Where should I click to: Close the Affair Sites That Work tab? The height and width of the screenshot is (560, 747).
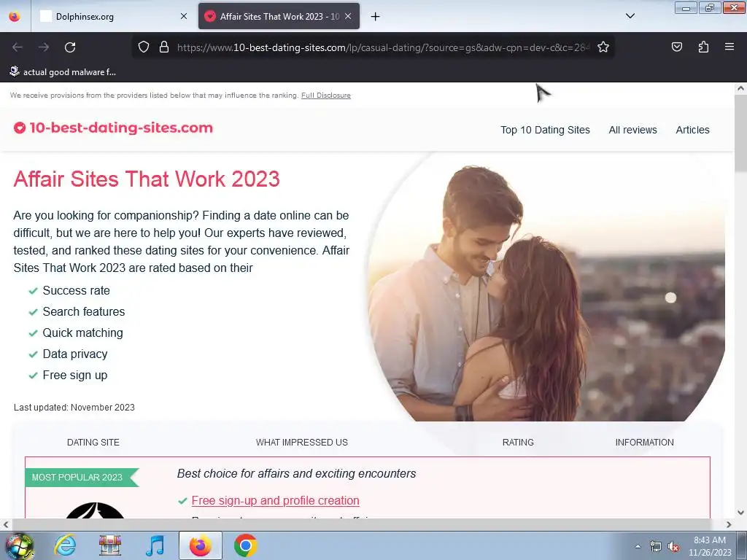[348, 16]
